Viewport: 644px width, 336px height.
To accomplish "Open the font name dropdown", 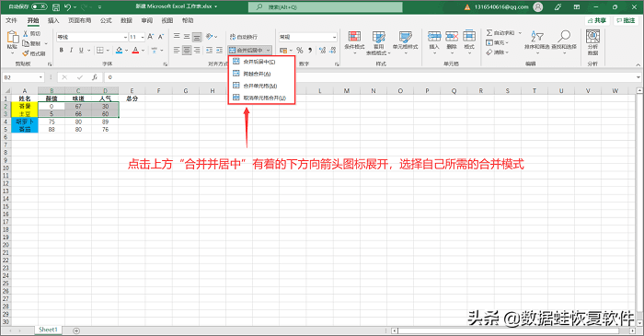I will coord(125,37).
